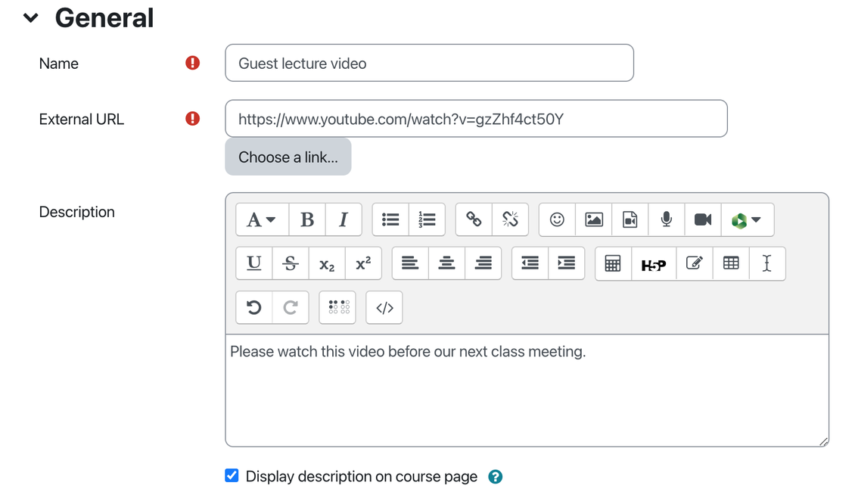Insert an image with the picture icon
This screenshot has width=855, height=504.
pos(593,219)
